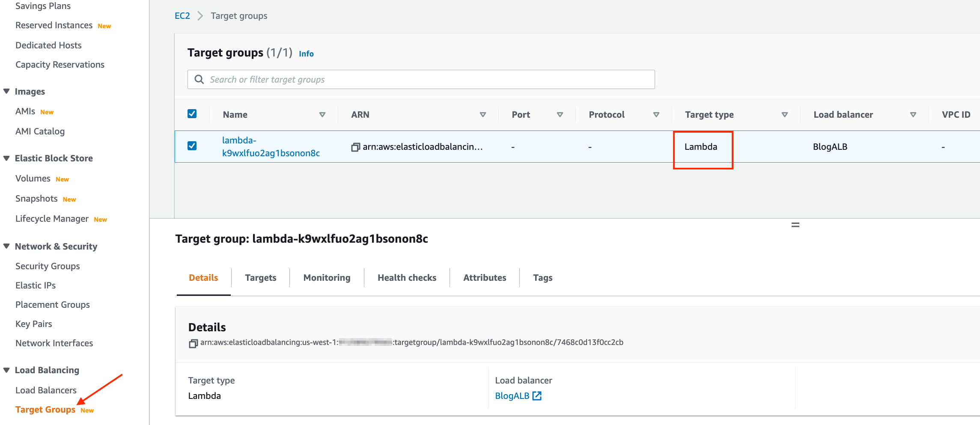Viewport: 980px width, 425px height.
Task: Open Capacity Reservations in the sidebar
Action: pyautogui.click(x=60, y=65)
